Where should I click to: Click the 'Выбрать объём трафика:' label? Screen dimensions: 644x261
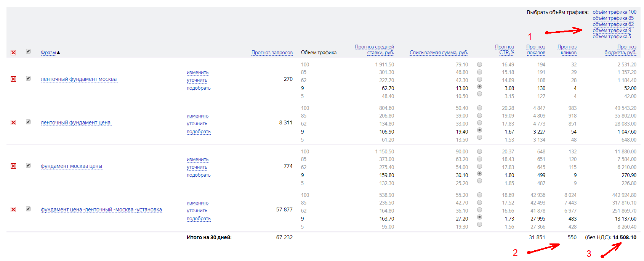[x=557, y=12]
